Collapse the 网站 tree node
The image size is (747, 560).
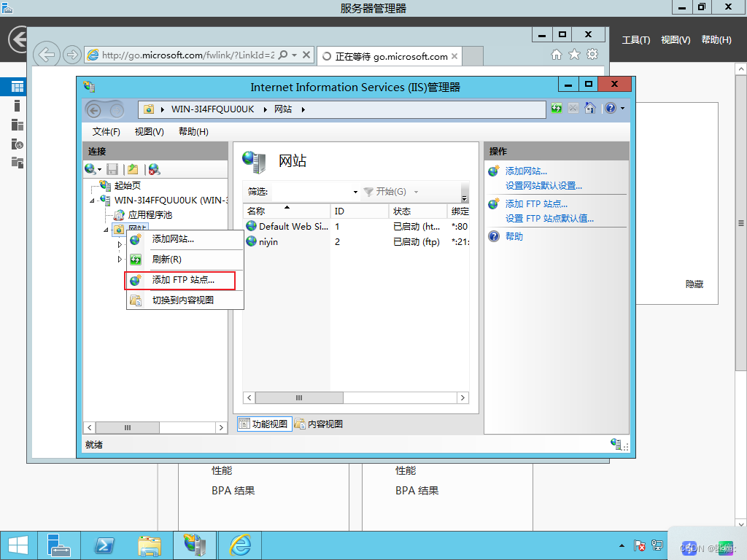tap(106, 230)
